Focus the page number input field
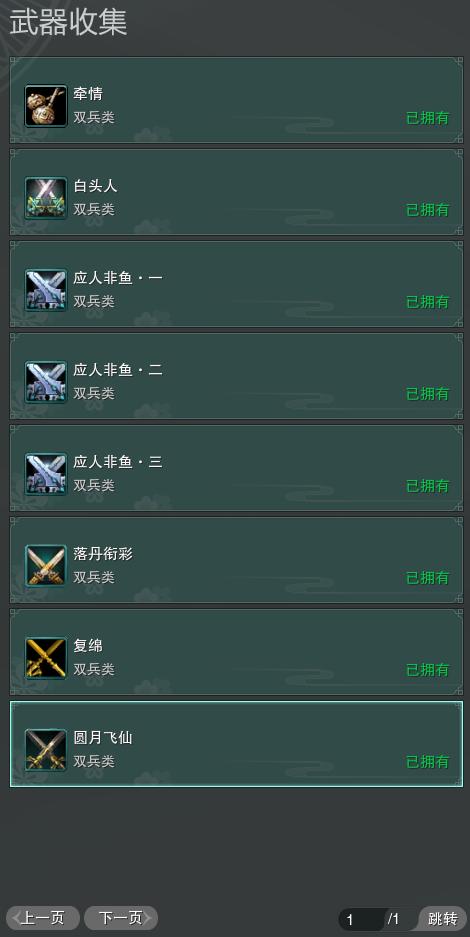470x937 pixels. 362,919
